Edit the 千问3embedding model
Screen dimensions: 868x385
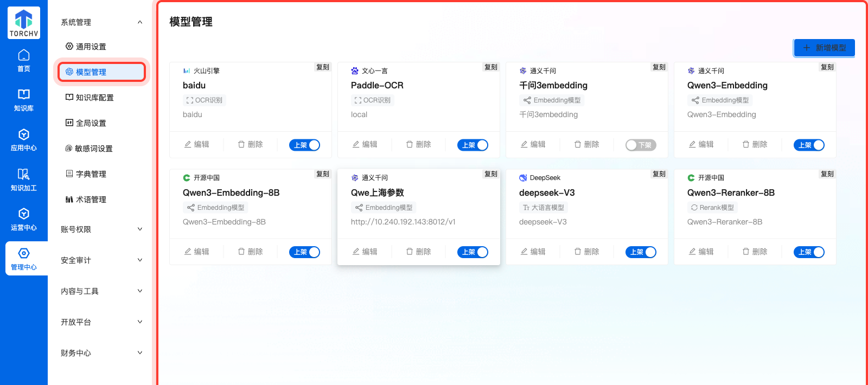(x=533, y=144)
